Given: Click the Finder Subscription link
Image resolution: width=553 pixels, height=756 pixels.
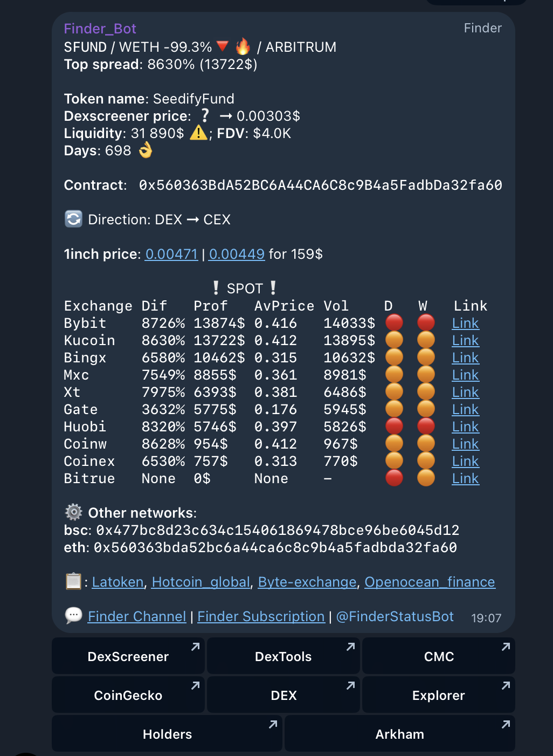Looking at the screenshot, I should point(261,616).
